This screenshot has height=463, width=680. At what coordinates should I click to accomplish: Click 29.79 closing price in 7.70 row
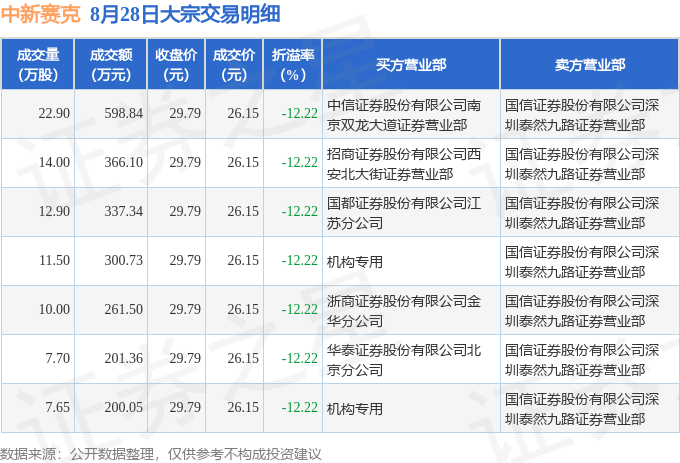pyautogui.click(x=185, y=358)
